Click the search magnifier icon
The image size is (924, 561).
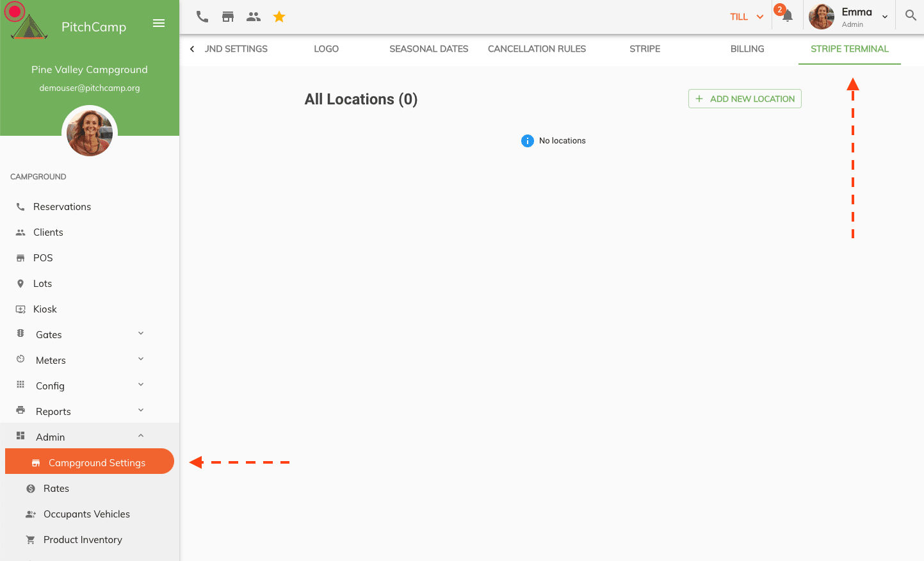coord(911,15)
